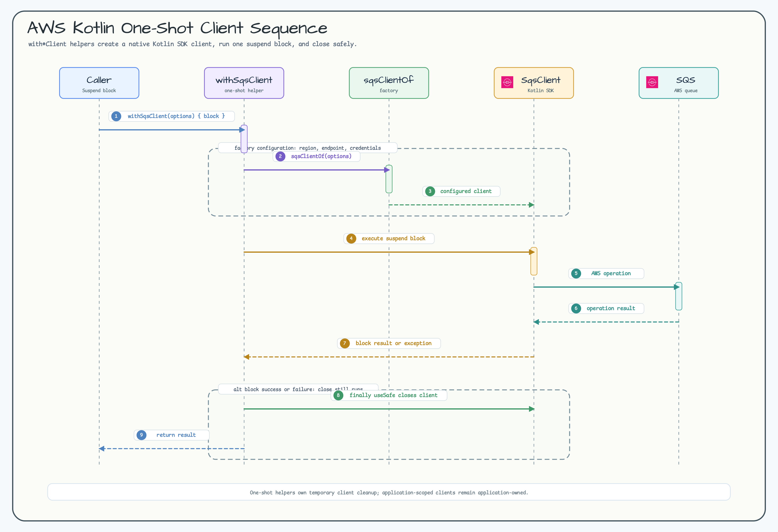Click step number 1 badge
The image size is (778, 532).
pyautogui.click(x=116, y=116)
